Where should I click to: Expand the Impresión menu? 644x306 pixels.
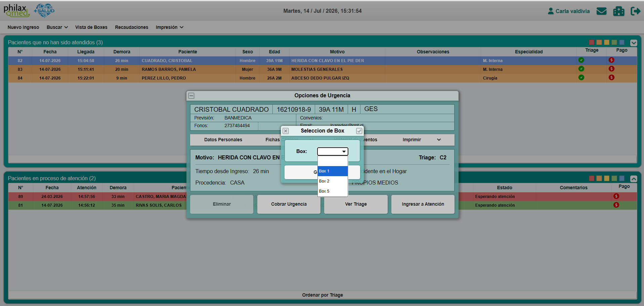tap(169, 27)
